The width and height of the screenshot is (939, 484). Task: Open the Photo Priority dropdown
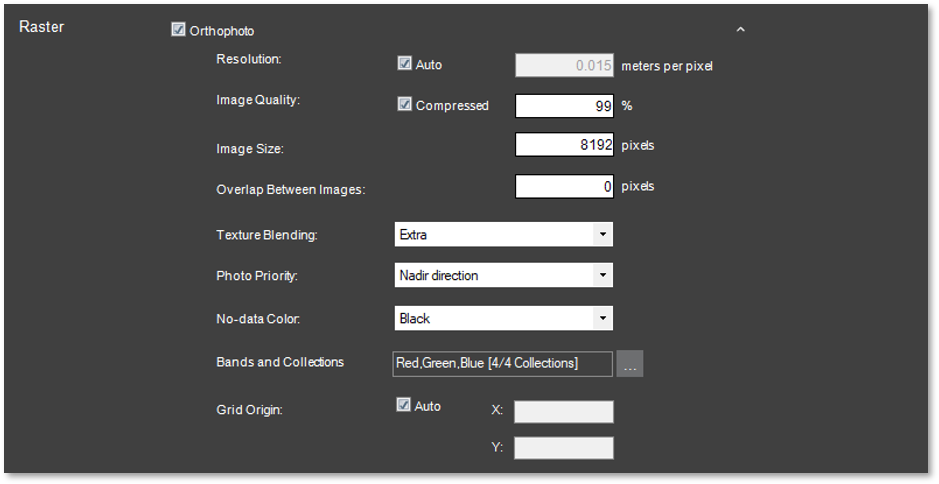coord(503,275)
